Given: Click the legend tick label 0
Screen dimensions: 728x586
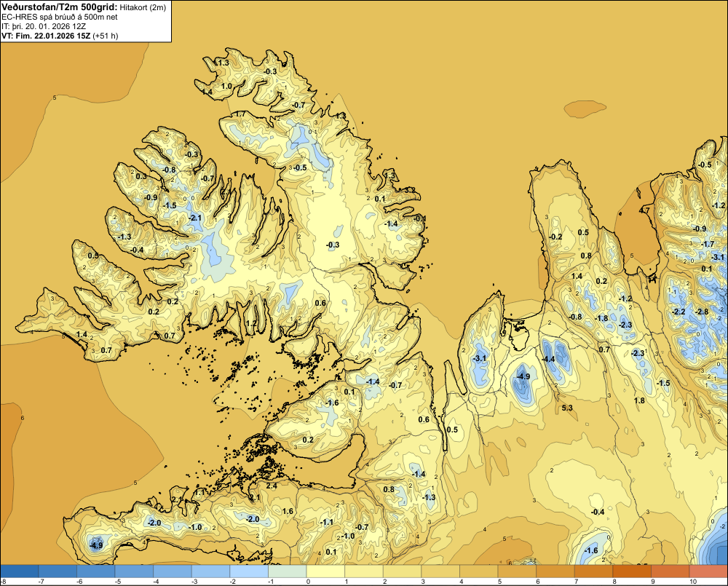Looking at the screenshot, I should pos(309,582).
